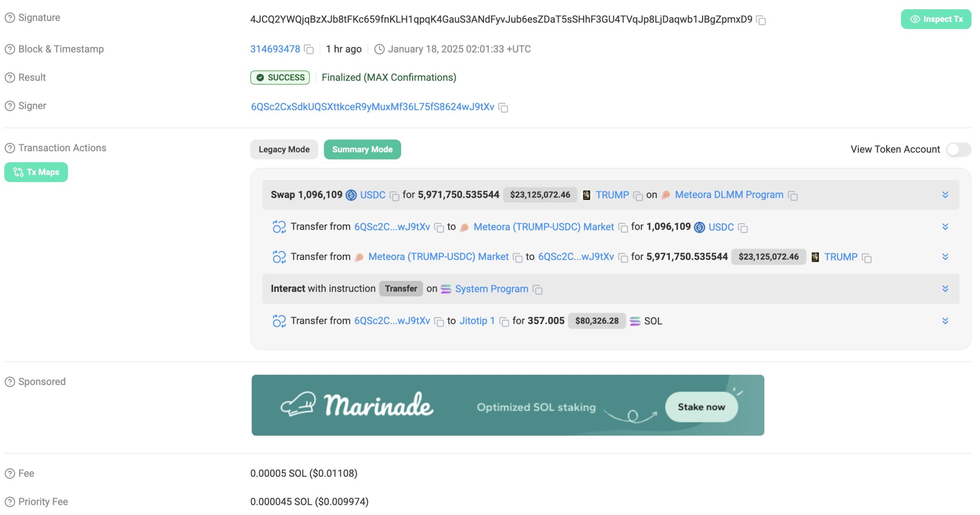Image resolution: width=980 pixels, height=515 pixels.
Task: Expand the USDC transfer from 6QSc2C row
Action: tap(945, 226)
